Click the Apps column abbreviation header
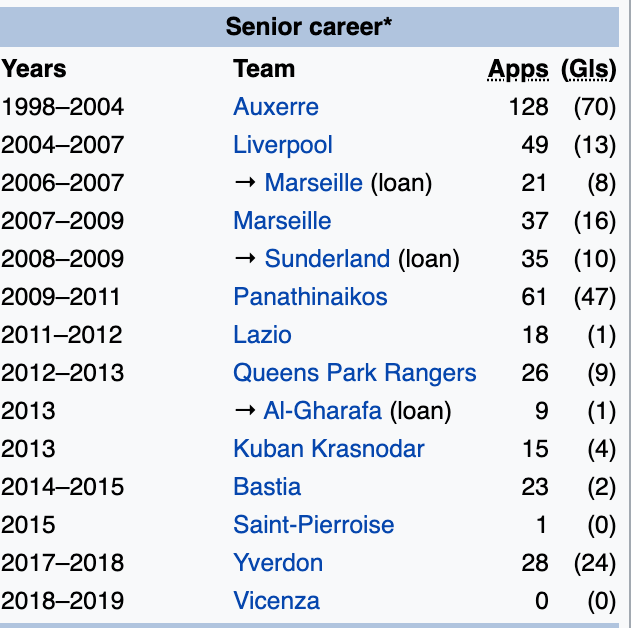 pyautogui.click(x=518, y=70)
